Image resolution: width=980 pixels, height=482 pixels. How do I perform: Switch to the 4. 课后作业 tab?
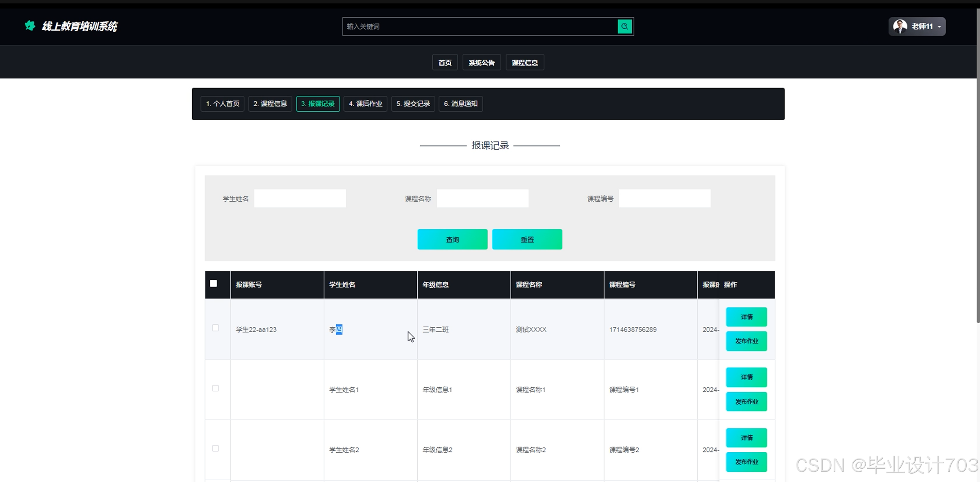pyautogui.click(x=365, y=104)
